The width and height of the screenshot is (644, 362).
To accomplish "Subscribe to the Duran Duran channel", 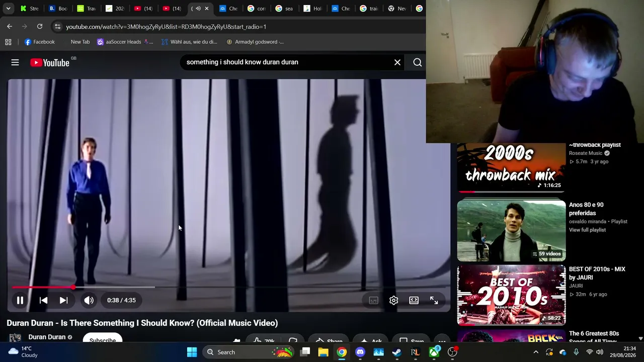I will click(103, 339).
